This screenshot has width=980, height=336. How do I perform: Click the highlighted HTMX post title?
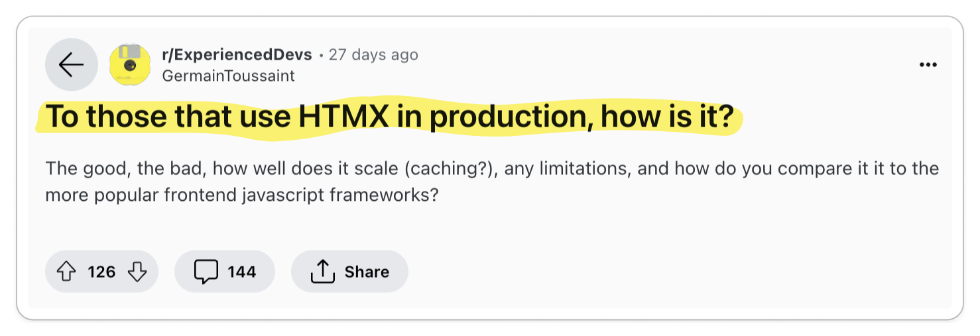tap(389, 117)
